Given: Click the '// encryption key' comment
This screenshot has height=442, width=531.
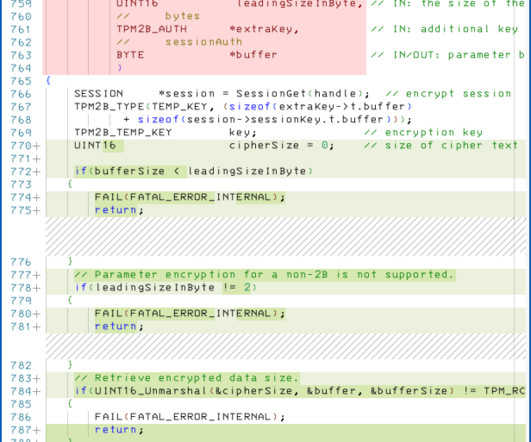Looking at the screenshot, I should click(x=423, y=132).
